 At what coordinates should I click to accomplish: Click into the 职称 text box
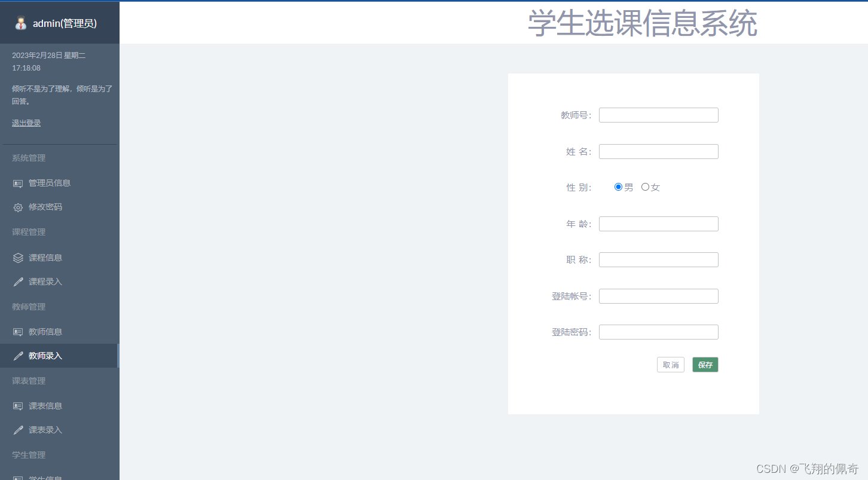pos(658,260)
